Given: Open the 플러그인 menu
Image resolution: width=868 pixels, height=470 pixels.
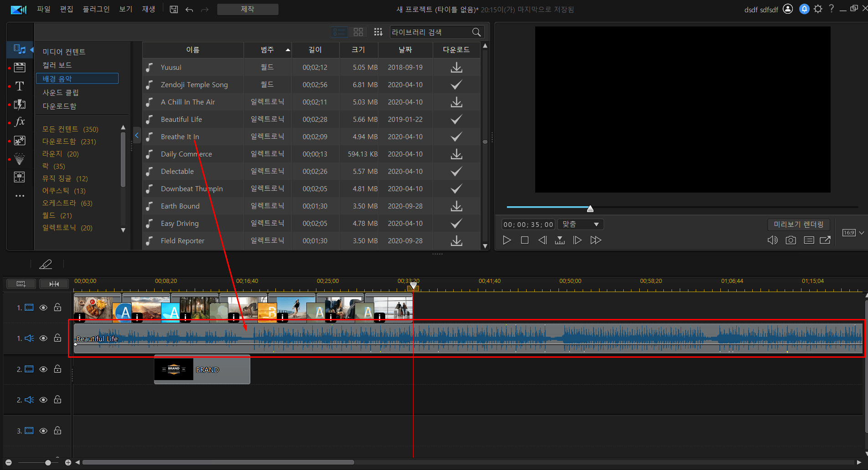Looking at the screenshot, I should [96, 9].
